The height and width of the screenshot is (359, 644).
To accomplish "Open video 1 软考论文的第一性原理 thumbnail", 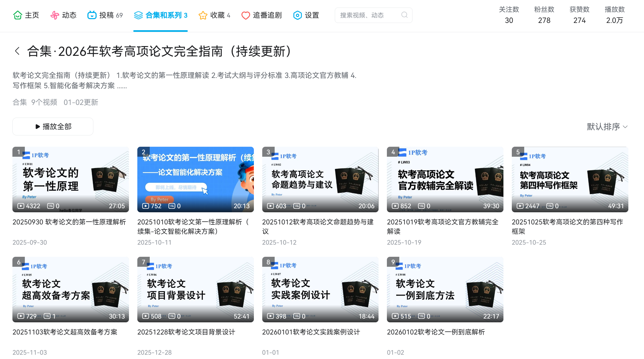I will pos(71,179).
